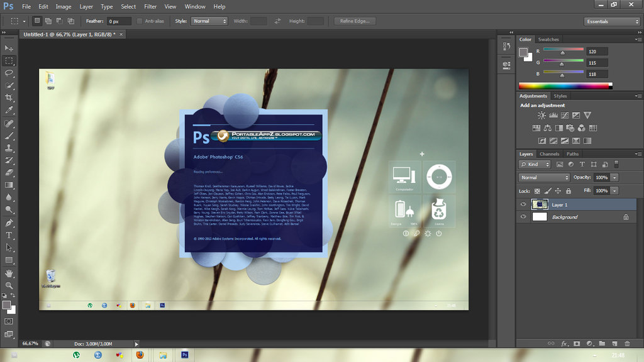Select the Lasso tool
Image resolution: width=644 pixels, height=362 pixels.
(x=9, y=73)
